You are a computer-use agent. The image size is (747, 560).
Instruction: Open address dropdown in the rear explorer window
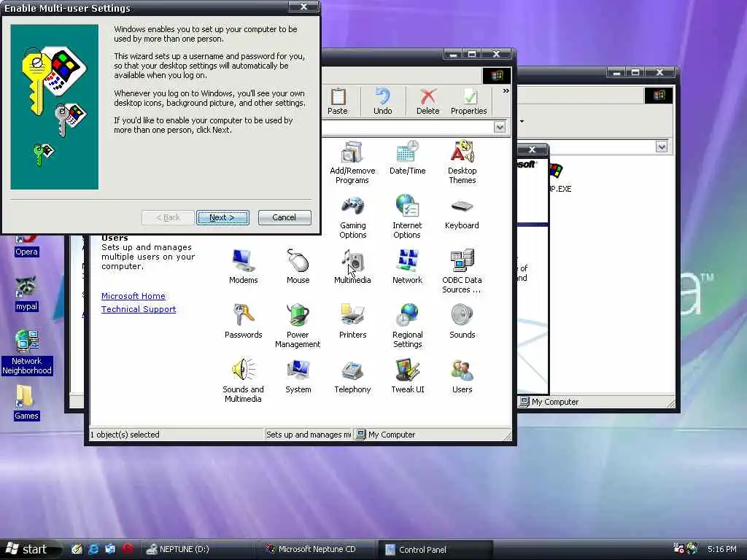(x=661, y=147)
